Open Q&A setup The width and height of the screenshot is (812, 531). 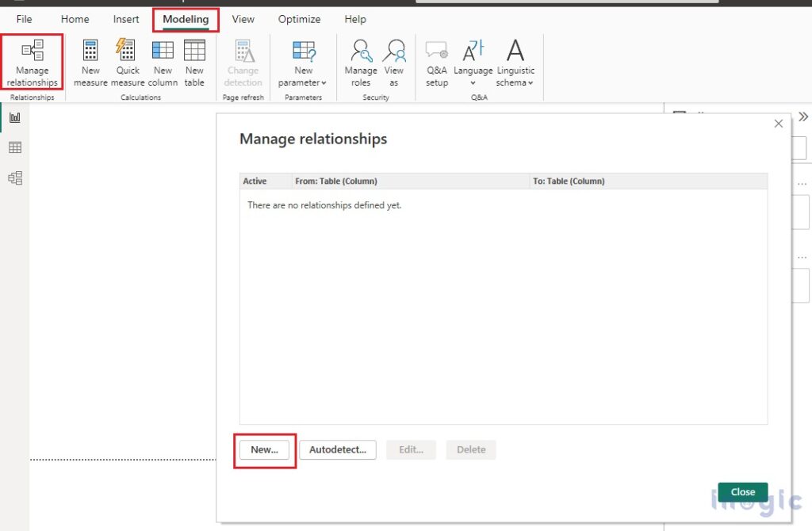click(436, 63)
